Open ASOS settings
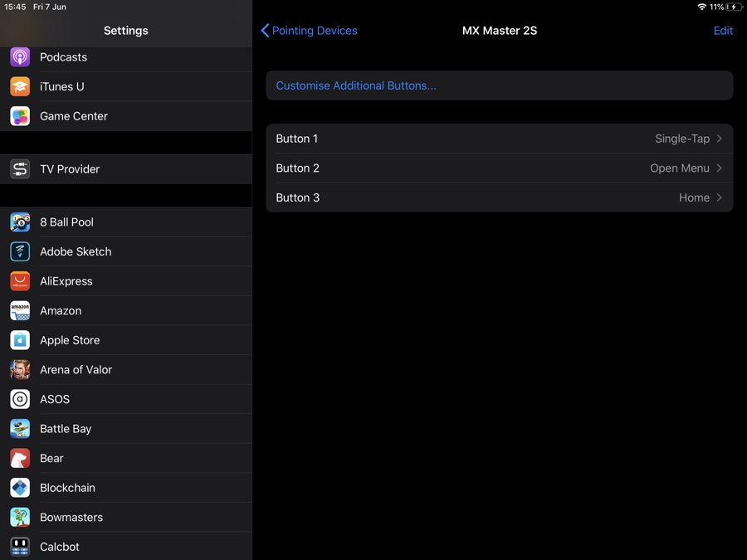The image size is (747, 560). pos(126,399)
